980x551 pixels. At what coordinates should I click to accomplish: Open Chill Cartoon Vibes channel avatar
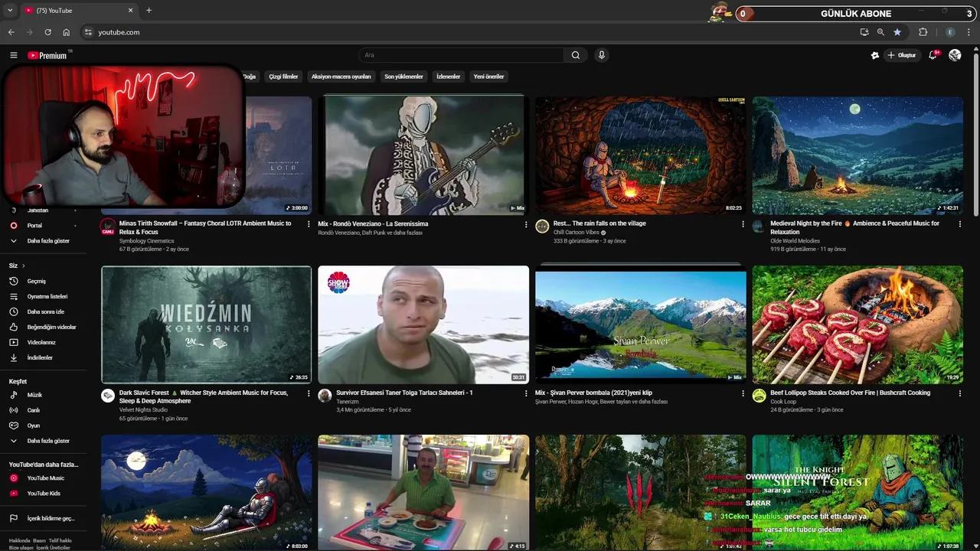pos(542,226)
